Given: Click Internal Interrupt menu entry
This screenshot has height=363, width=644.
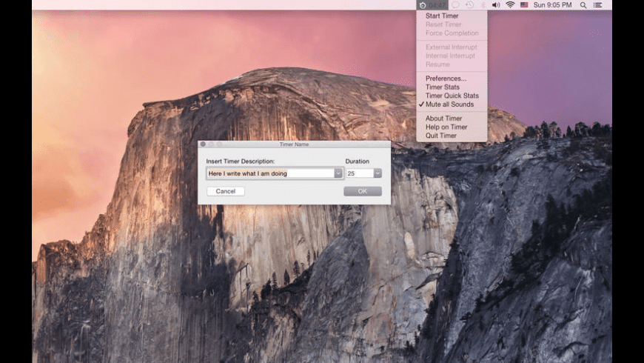Looking at the screenshot, I should (x=452, y=56).
